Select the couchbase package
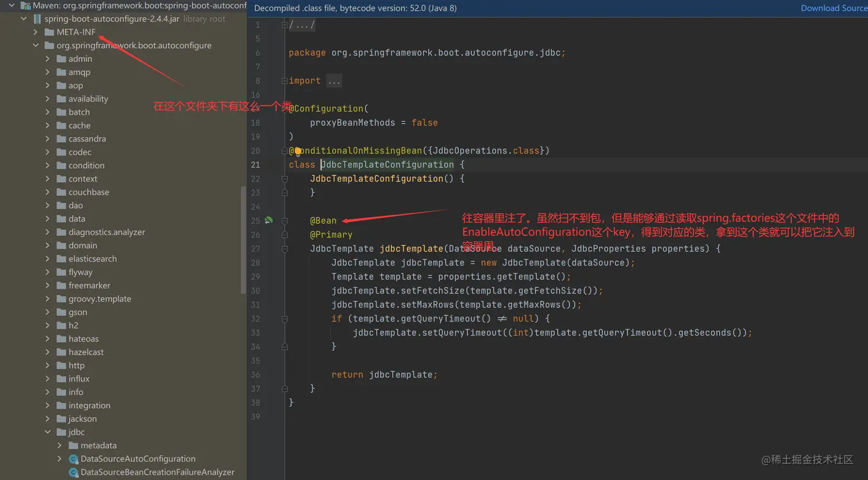868x480 pixels. coord(88,192)
